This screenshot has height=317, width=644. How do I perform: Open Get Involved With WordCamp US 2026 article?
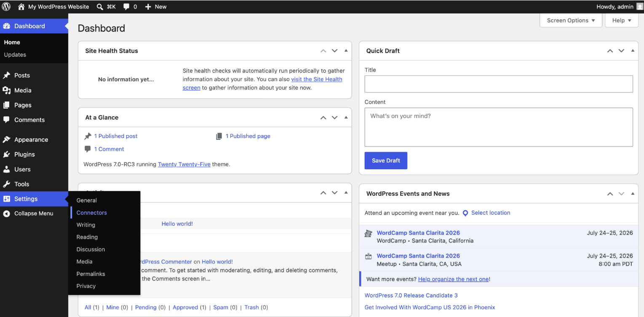430,307
